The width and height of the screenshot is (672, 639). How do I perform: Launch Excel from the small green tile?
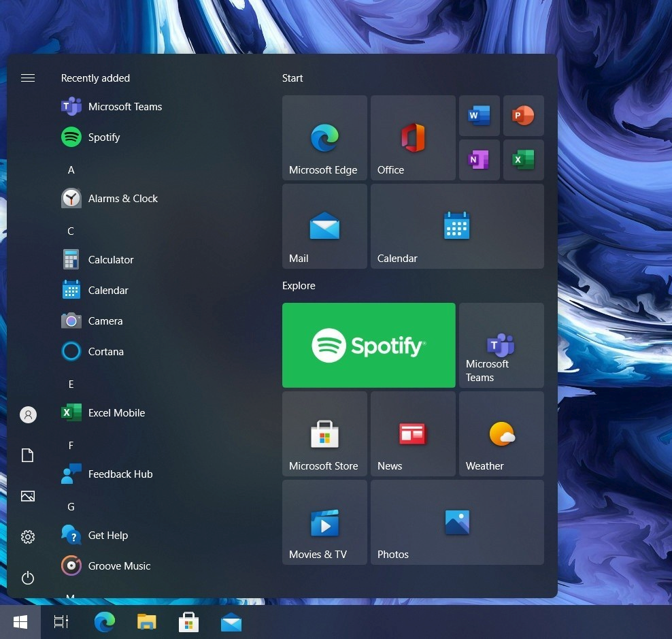(x=523, y=160)
